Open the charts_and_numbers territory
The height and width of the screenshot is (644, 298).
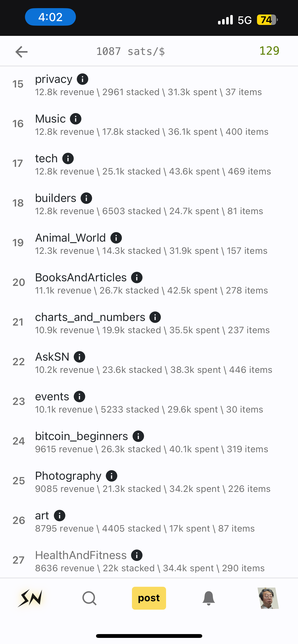click(90, 317)
